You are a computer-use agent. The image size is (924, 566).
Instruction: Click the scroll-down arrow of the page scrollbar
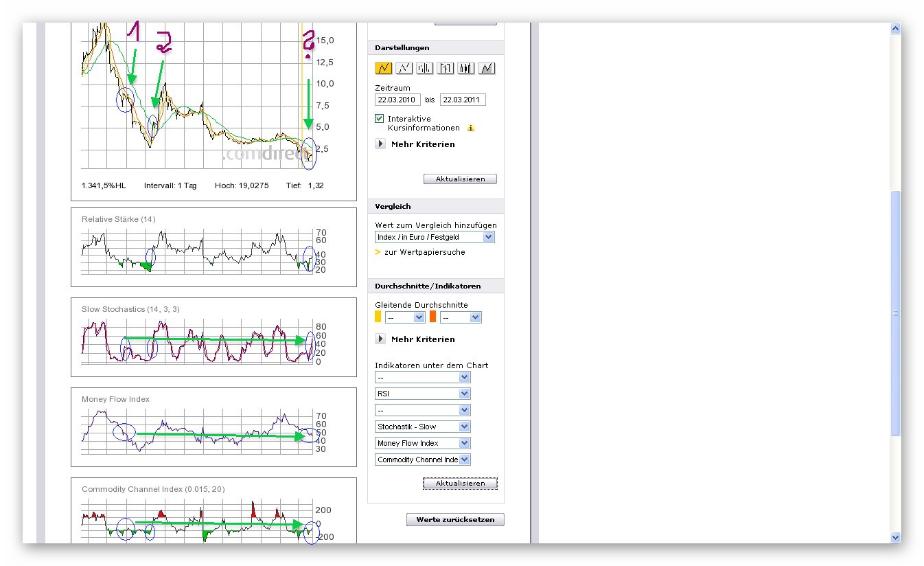point(895,537)
